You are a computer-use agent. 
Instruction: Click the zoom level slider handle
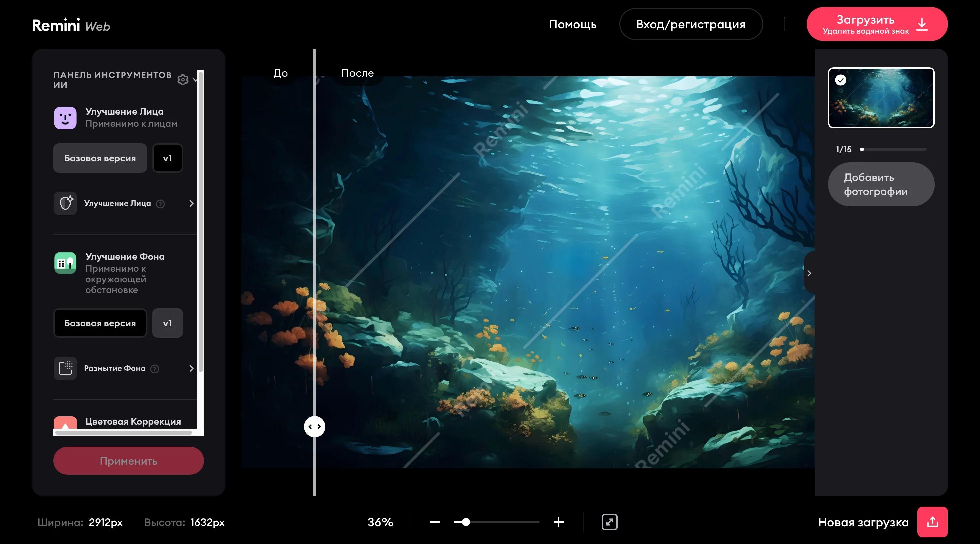(466, 522)
